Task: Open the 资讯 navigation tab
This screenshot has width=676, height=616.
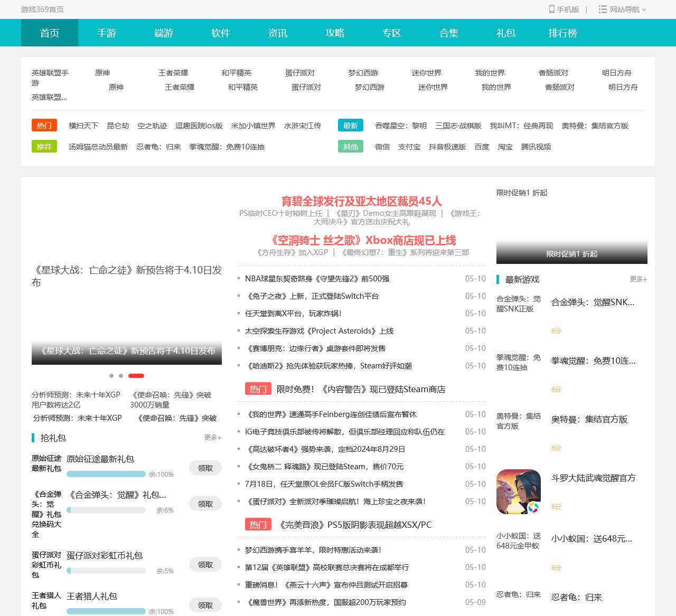Action: tap(278, 33)
